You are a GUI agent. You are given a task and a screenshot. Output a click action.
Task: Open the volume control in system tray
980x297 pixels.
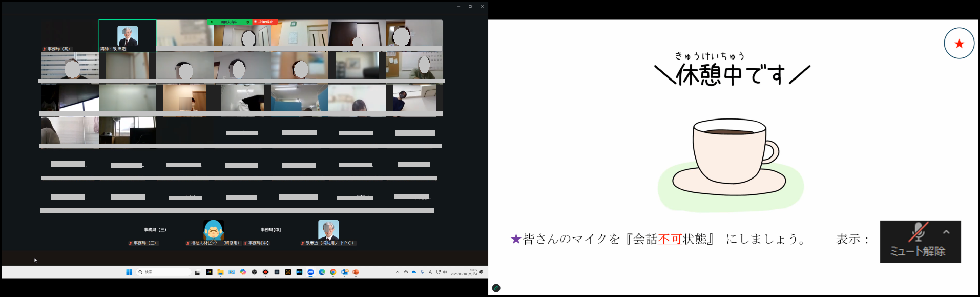point(445,272)
